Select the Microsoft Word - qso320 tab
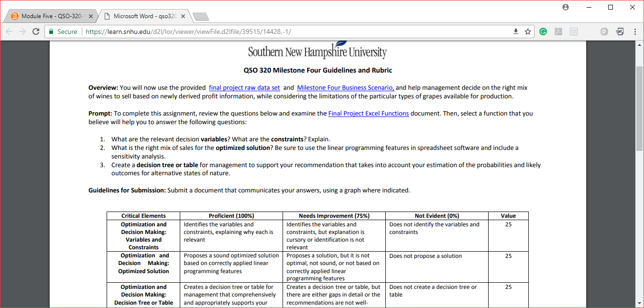 coord(142,16)
